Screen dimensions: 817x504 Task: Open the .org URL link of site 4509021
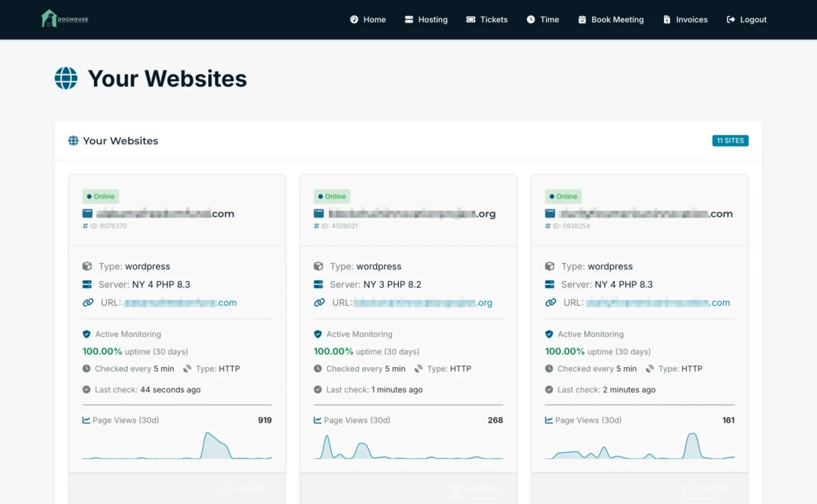423,303
